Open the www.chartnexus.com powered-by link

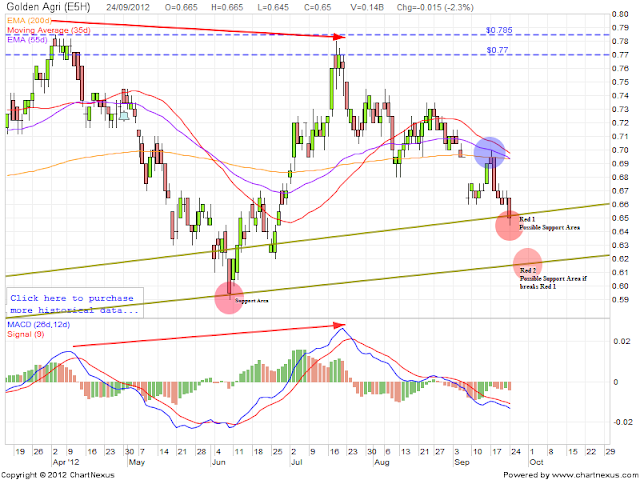(x=595, y=475)
